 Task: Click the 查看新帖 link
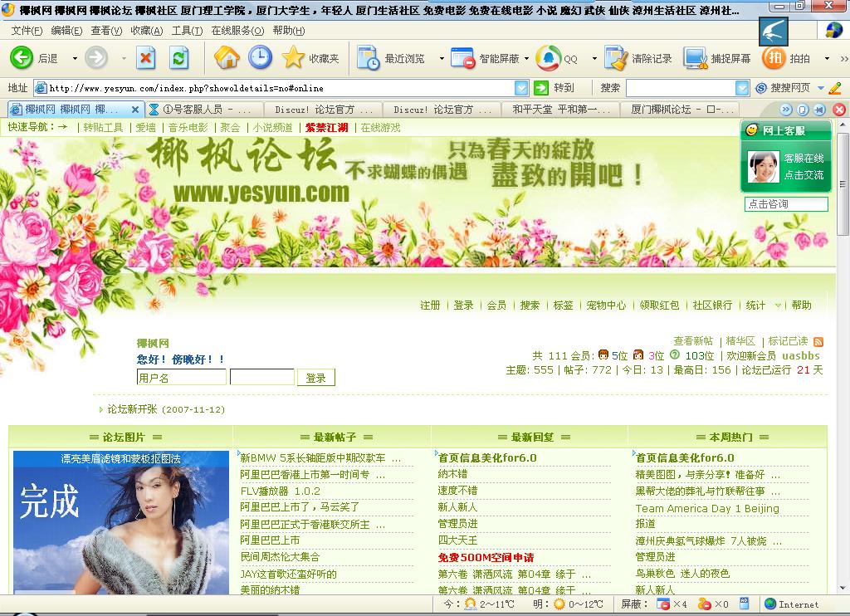[x=693, y=341]
